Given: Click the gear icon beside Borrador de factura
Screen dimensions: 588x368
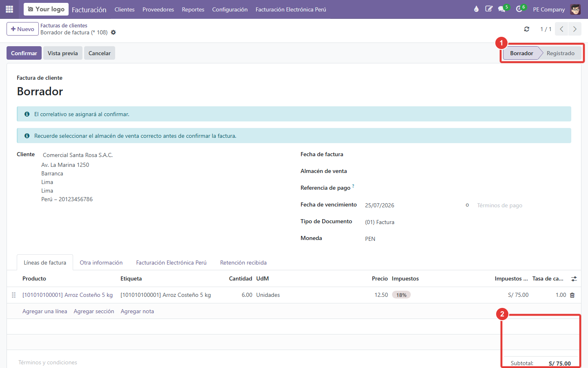Looking at the screenshot, I should click(114, 32).
